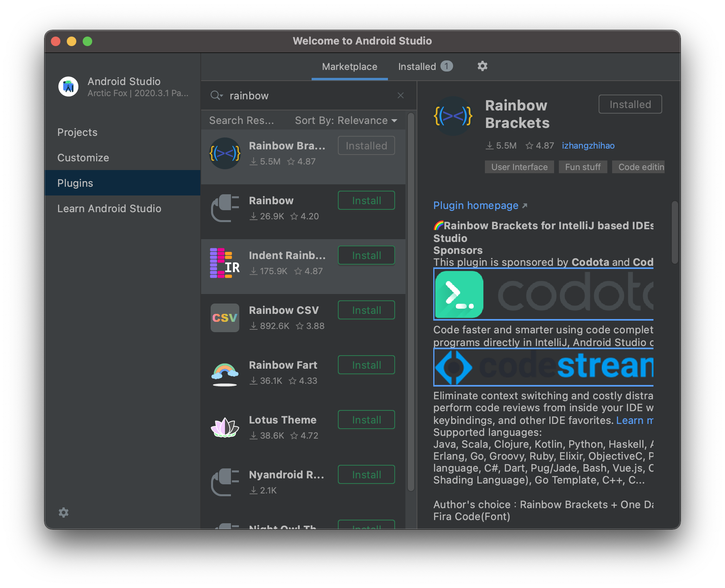Click the CodeStream sponsor logo image
The height and width of the screenshot is (588, 725).
click(543, 367)
